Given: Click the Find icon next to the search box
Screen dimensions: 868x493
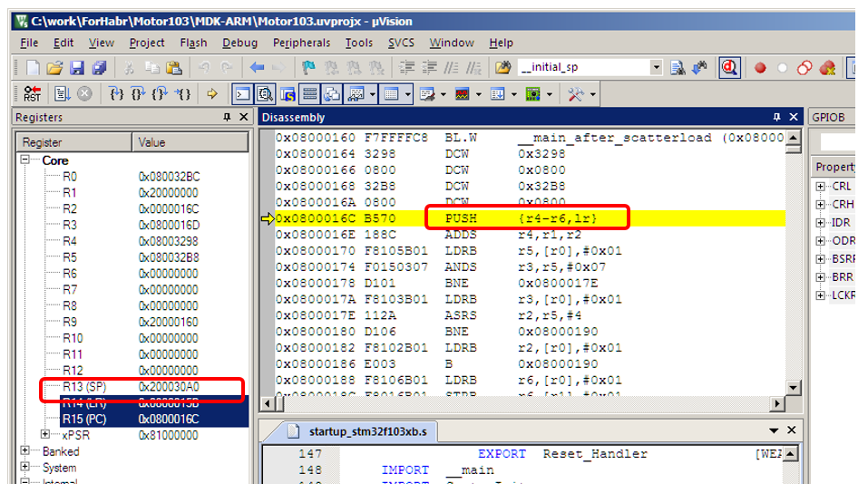Looking at the screenshot, I should click(678, 67).
